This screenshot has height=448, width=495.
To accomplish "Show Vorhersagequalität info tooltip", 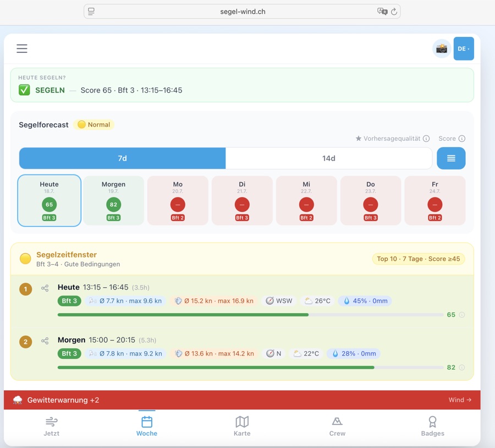I will point(426,138).
